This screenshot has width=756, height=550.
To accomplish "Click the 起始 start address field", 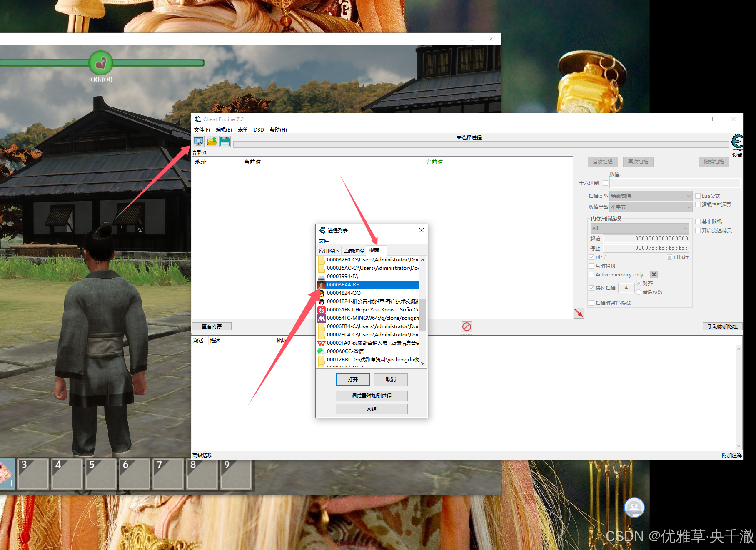I will (x=646, y=239).
